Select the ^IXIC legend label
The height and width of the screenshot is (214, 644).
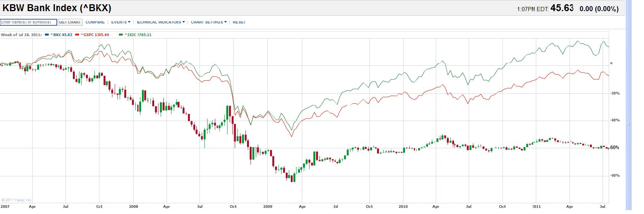point(138,35)
